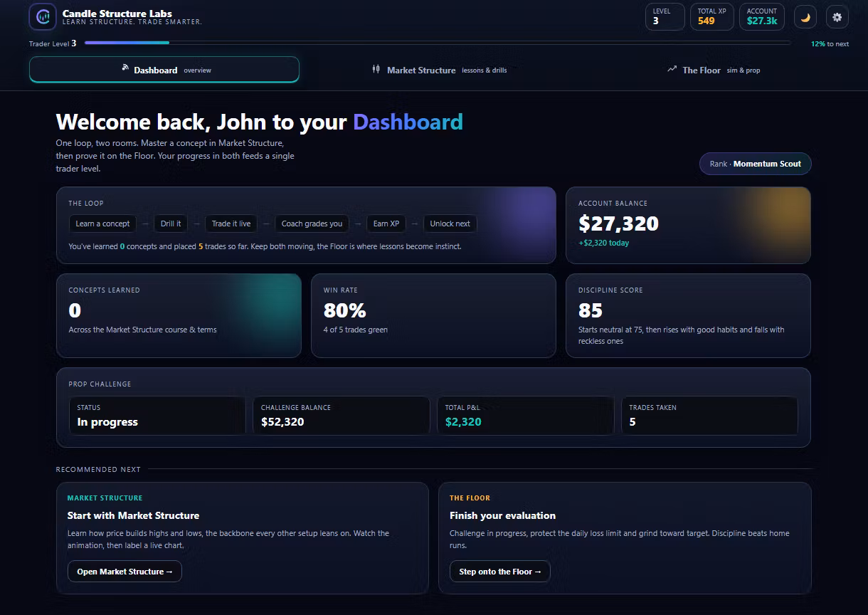
Task: Select the Coach grades you step chip
Action: click(312, 224)
